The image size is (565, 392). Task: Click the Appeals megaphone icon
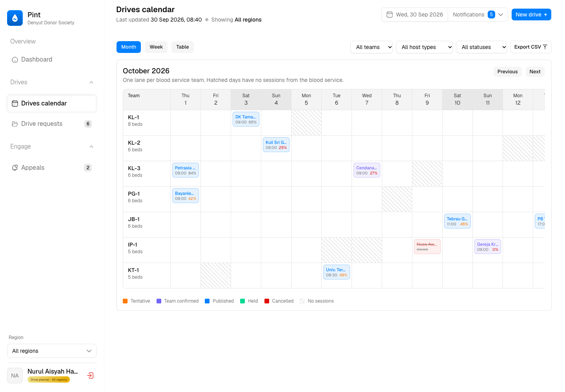15,168
